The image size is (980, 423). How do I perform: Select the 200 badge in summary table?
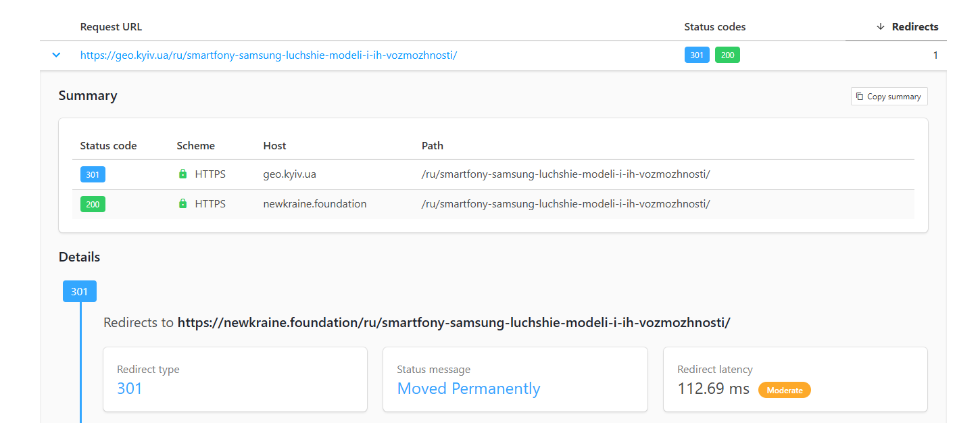click(x=93, y=204)
